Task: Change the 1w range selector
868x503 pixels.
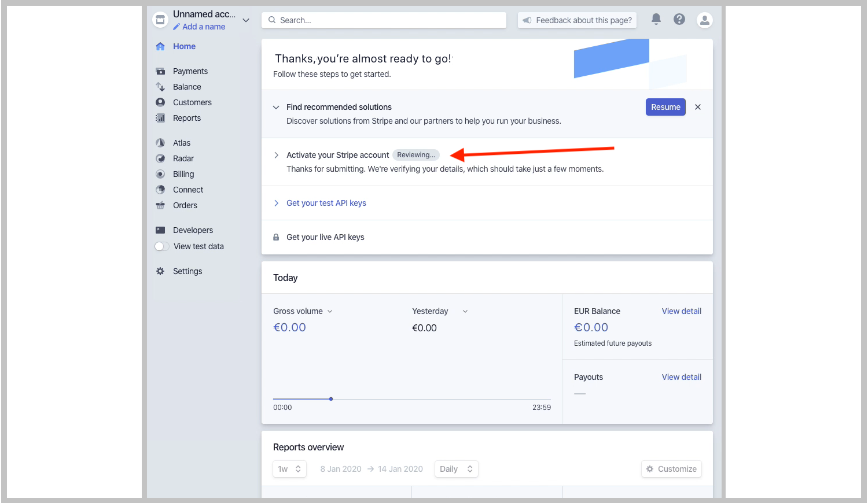Action: point(289,469)
